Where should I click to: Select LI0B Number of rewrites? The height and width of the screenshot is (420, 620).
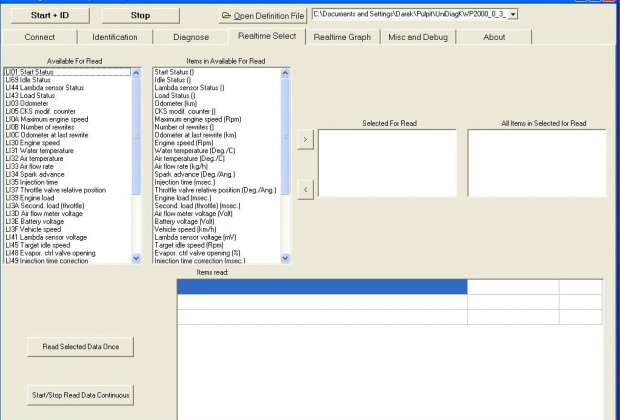[x=67, y=127]
